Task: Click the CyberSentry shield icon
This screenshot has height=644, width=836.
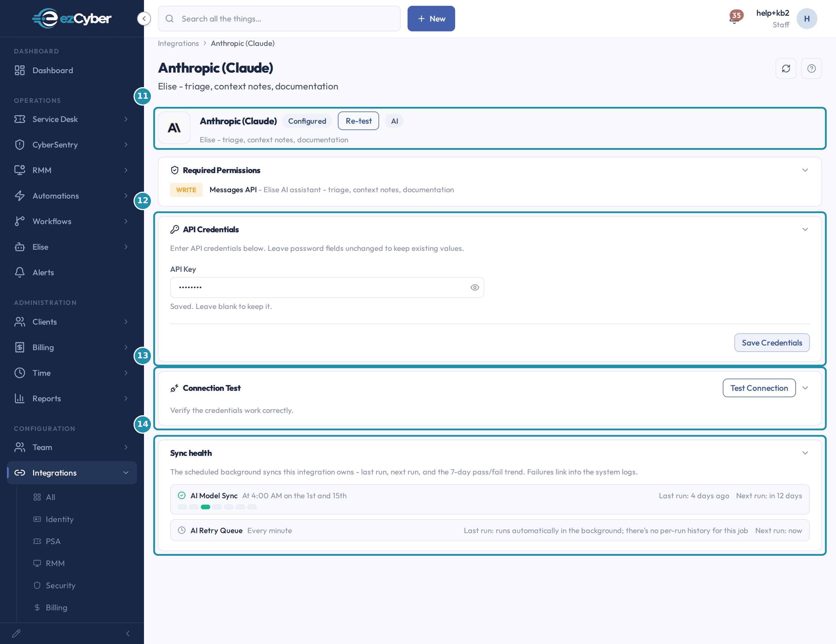Action: pos(19,145)
